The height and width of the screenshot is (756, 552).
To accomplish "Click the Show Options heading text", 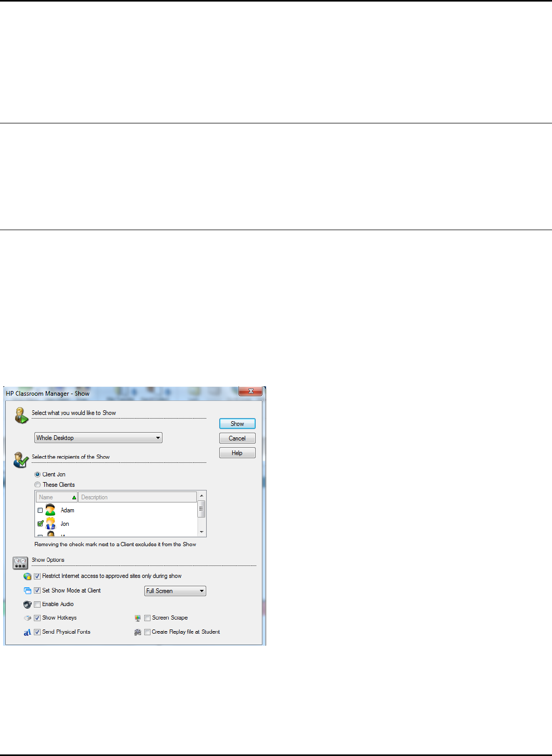I will coord(48,560).
